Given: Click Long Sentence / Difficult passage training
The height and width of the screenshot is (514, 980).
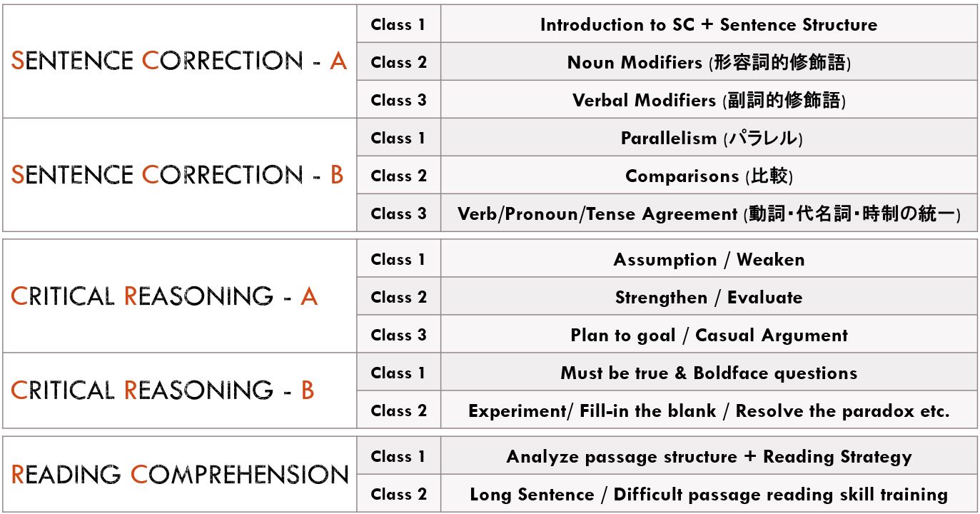Looking at the screenshot, I should (709, 494).
